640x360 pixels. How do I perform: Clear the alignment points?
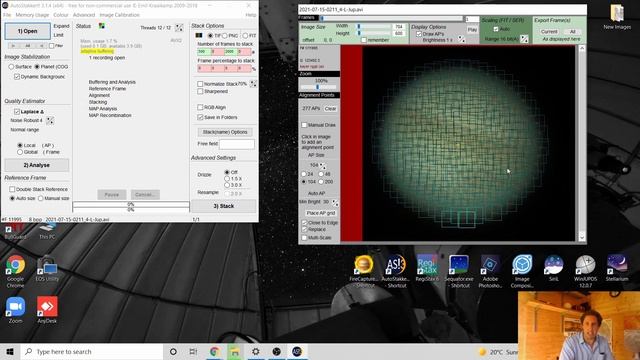(330, 109)
